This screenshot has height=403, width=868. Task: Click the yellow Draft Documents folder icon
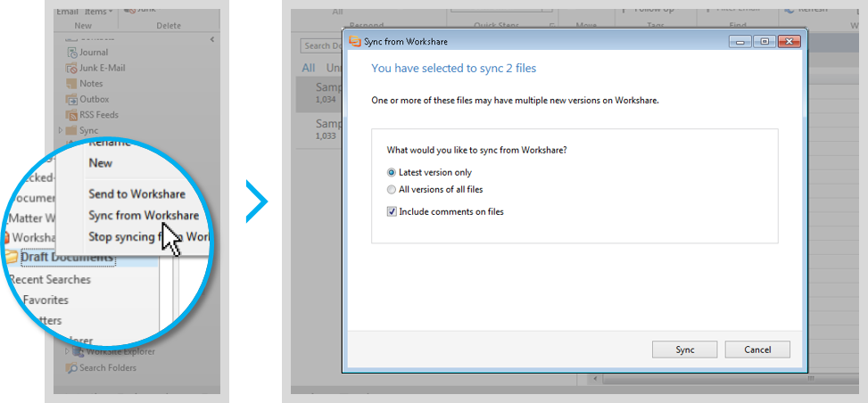[x=11, y=257]
